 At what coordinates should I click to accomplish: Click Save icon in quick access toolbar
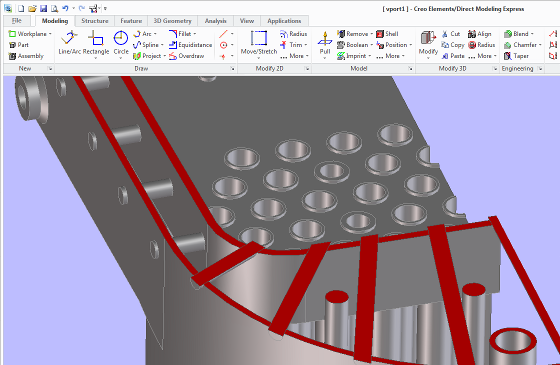[43, 8]
